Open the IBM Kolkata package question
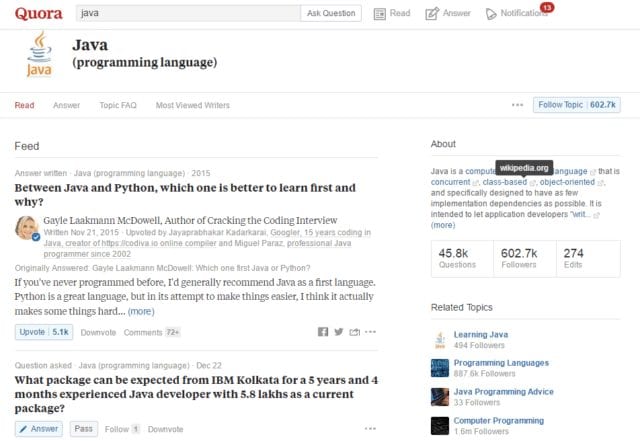Screen dimensions: 640x441 tap(196, 394)
